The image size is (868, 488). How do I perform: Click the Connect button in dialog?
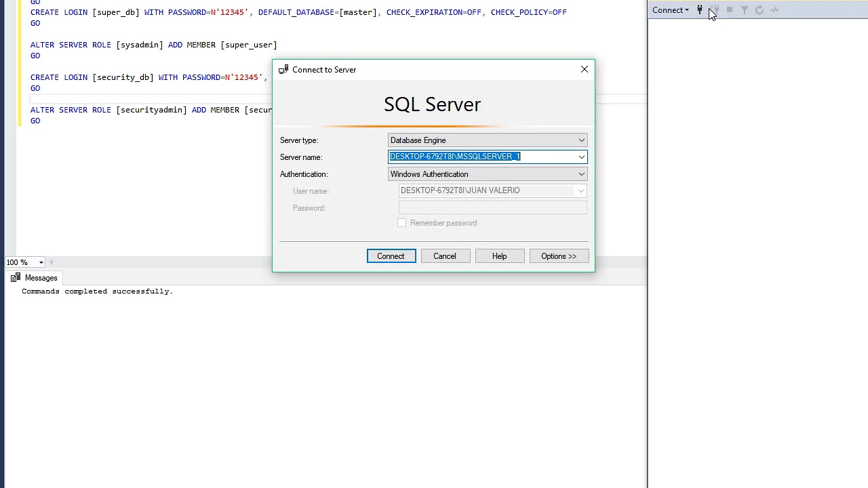[391, 256]
